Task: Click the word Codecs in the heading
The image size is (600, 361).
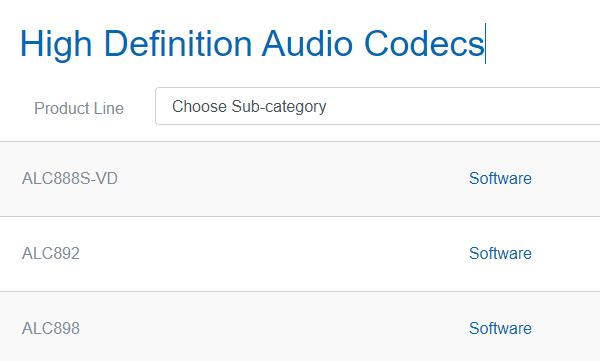Action: pos(424,44)
